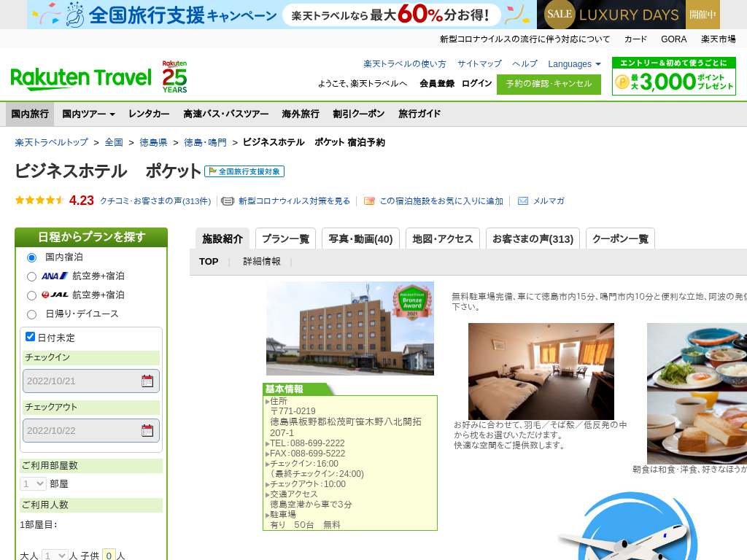The width and height of the screenshot is (747, 560).
Task: Click the Bronze Award 2021 badge
Action: point(412,303)
